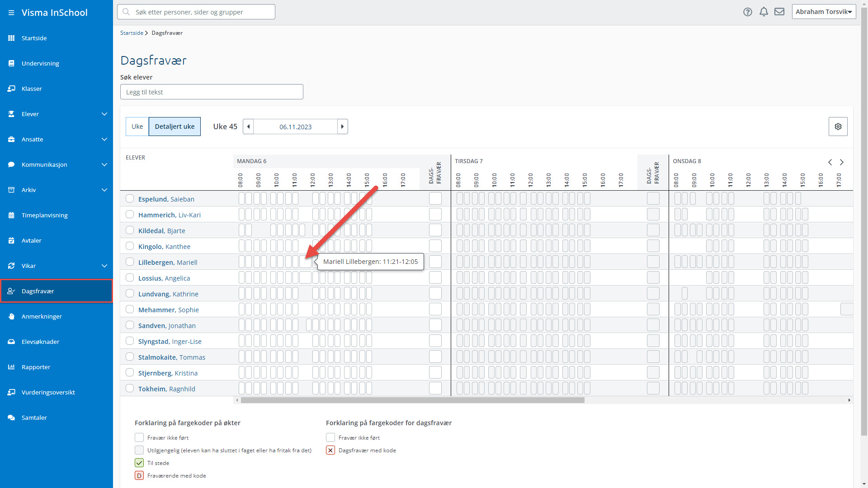The image size is (868, 488).
Task: Open the messages envelope icon
Action: pyautogui.click(x=779, y=12)
